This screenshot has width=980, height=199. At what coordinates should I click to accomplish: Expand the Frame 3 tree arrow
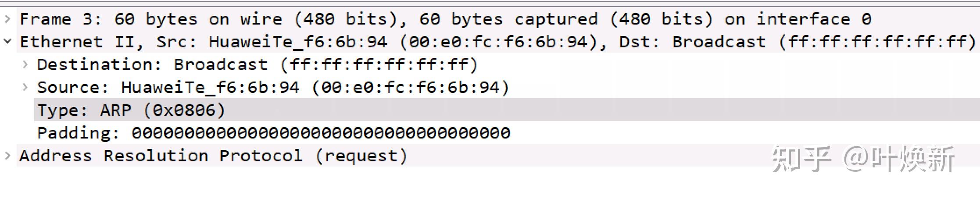(7, 19)
